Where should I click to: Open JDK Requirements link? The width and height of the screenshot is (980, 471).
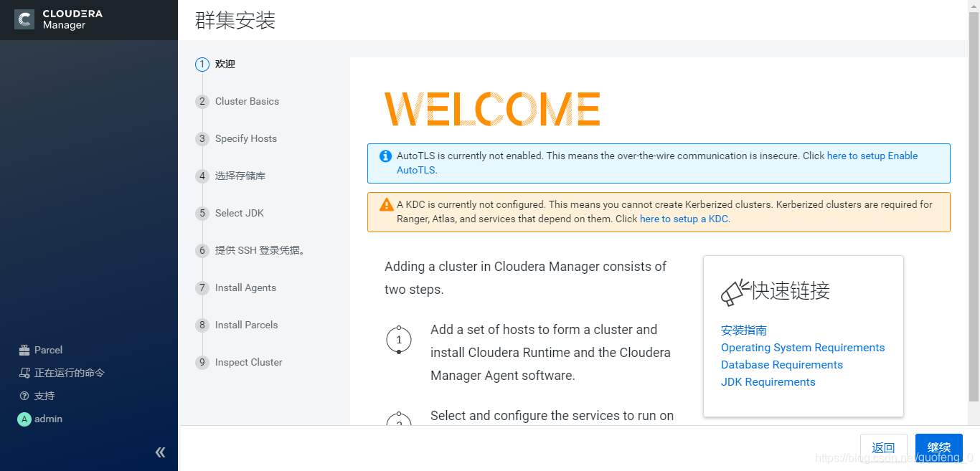coord(768,382)
